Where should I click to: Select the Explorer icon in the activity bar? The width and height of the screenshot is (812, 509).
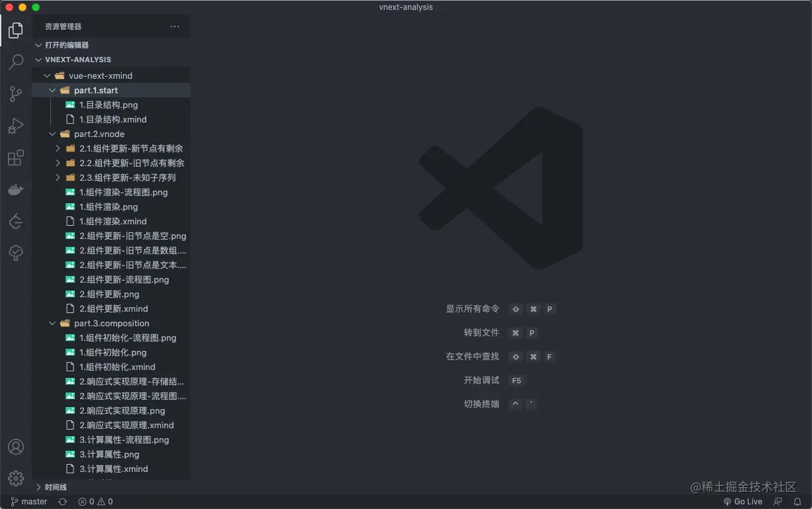click(x=15, y=30)
